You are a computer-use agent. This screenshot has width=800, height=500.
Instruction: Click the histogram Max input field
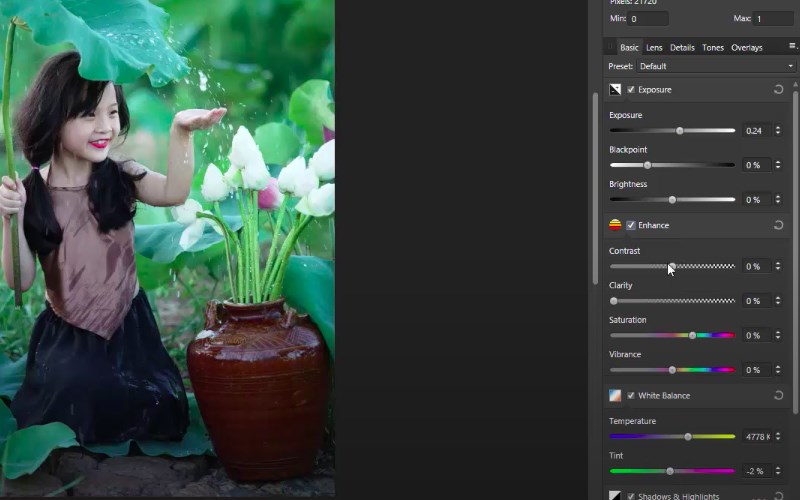tap(773, 19)
